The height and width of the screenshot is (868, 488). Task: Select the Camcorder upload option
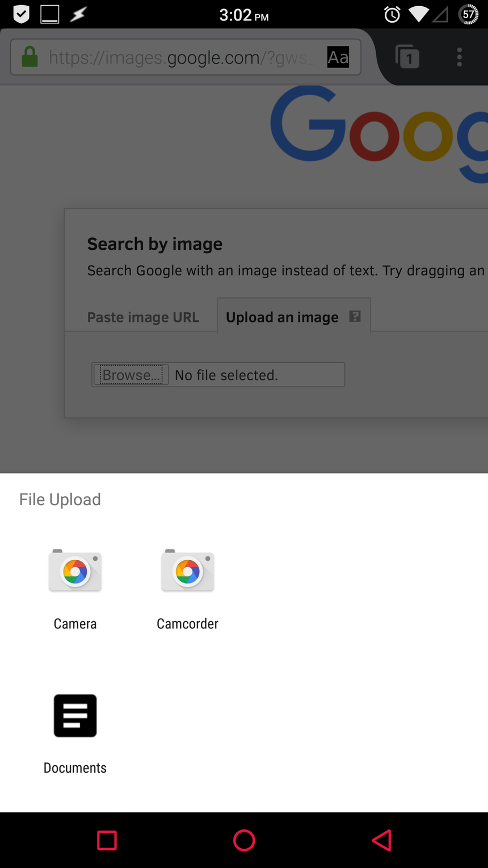(x=187, y=588)
